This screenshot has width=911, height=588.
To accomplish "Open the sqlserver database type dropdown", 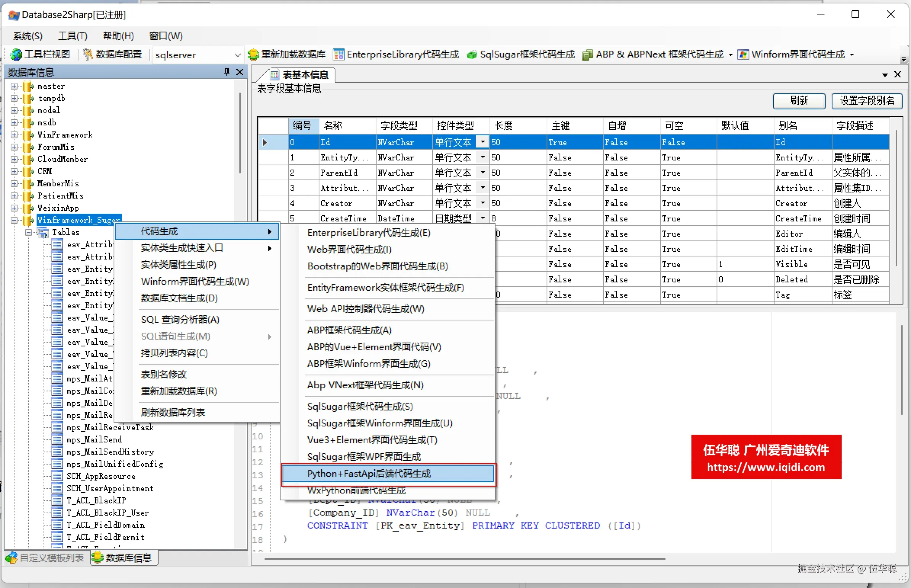I will (237, 55).
